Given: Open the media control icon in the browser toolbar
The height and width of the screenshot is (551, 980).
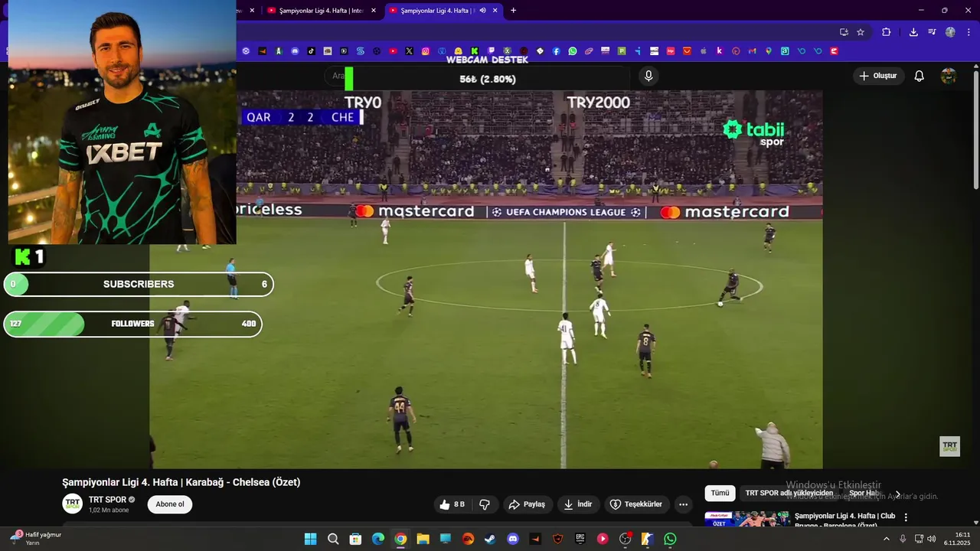Looking at the screenshot, I should click(932, 32).
